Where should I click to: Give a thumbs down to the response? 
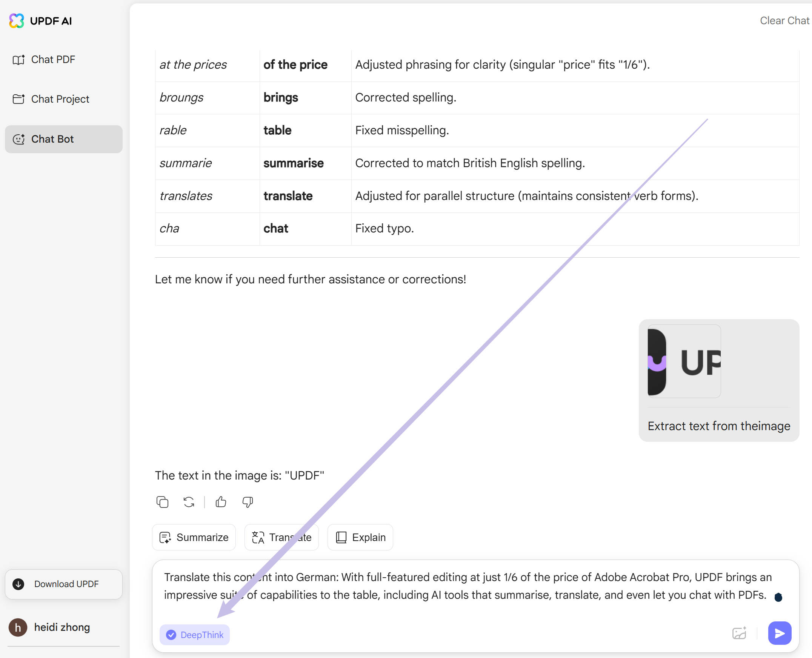(247, 502)
